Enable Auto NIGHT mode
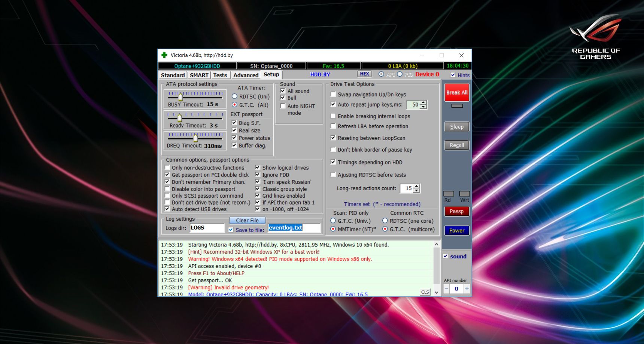 click(x=283, y=106)
